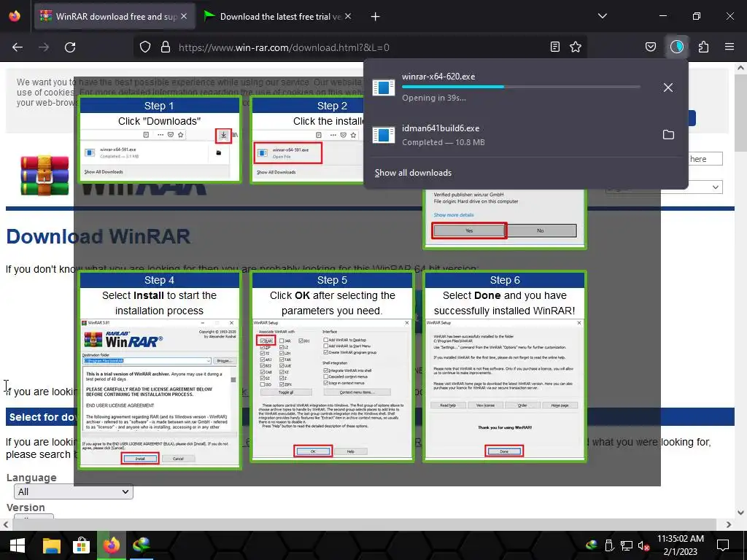Click the network tray icon
Image resolution: width=747 pixels, height=560 pixels.
pos(627,545)
